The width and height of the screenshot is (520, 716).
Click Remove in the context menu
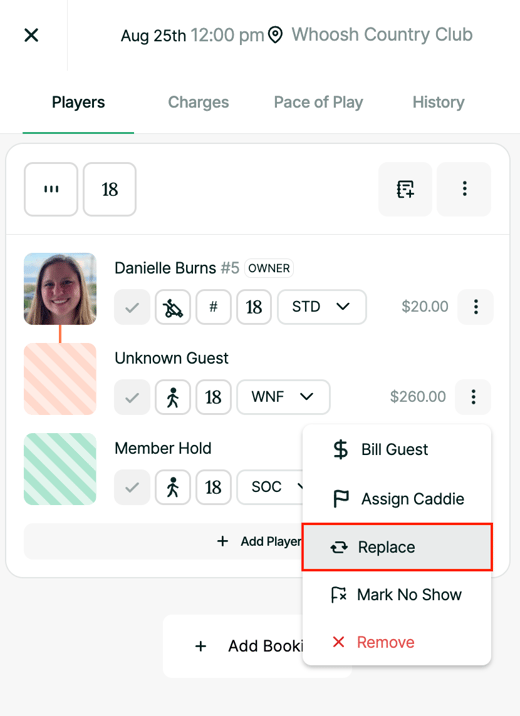coord(397,642)
